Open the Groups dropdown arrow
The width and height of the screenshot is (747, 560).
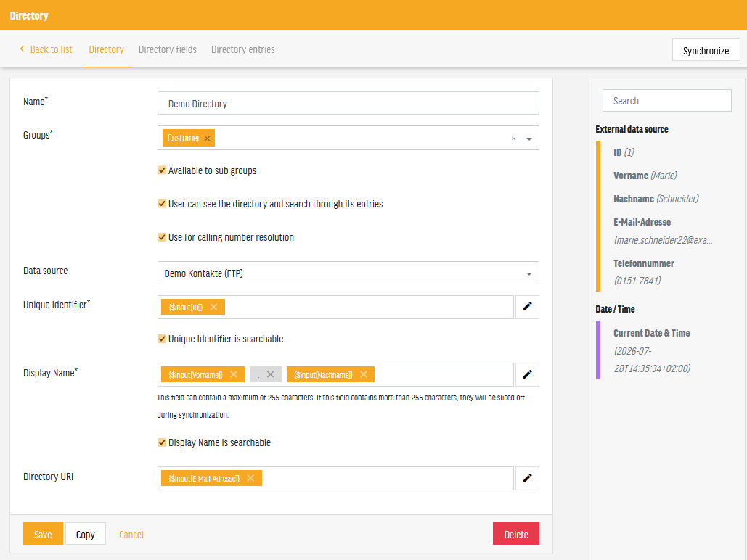tap(528, 139)
